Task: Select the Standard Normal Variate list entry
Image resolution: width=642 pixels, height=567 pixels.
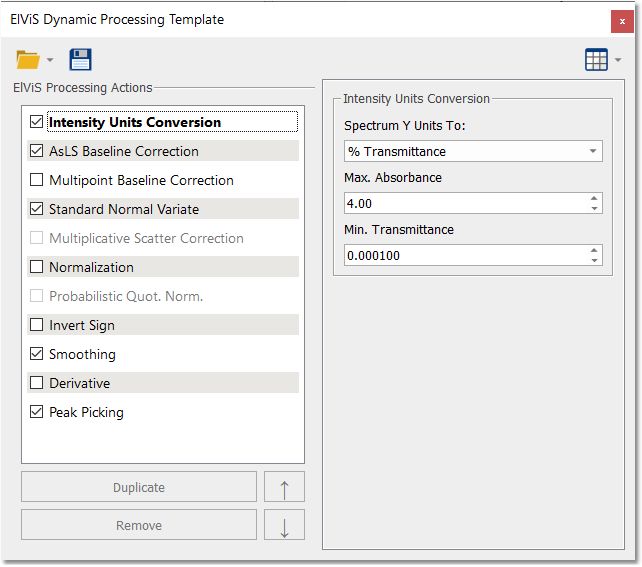Action: (123, 210)
